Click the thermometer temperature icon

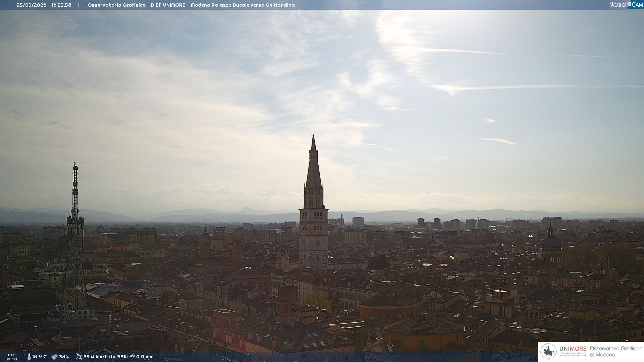tap(29, 357)
